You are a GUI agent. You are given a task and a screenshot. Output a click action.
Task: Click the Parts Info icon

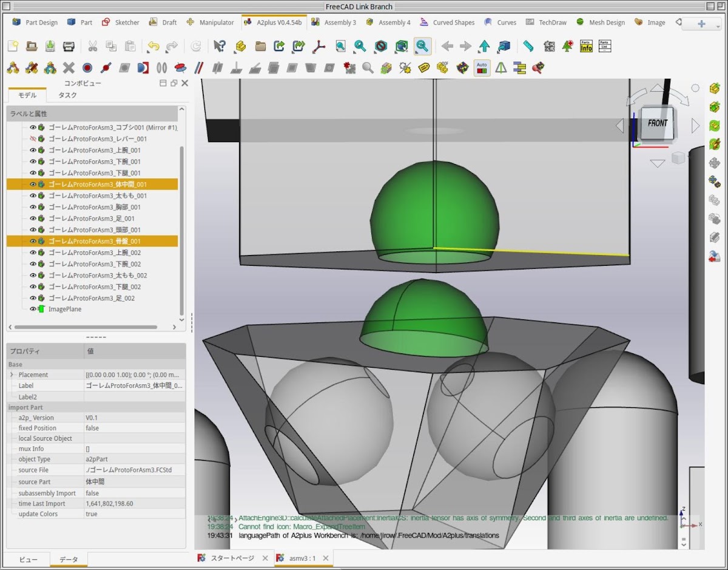[586, 46]
